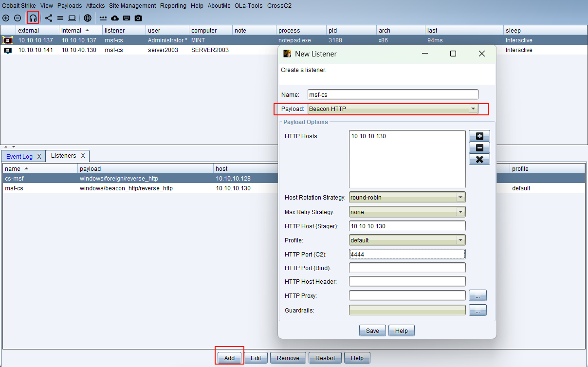Switch to session table list icon

coord(60,18)
